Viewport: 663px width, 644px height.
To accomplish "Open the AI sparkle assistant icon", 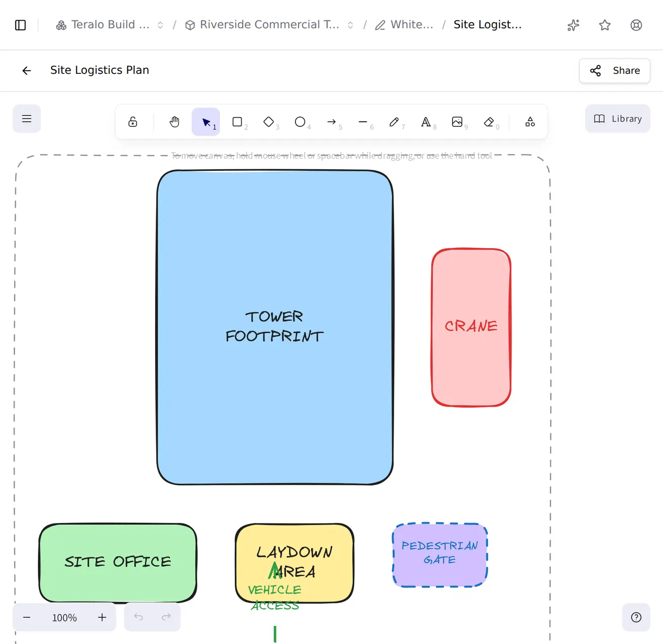I will point(573,25).
